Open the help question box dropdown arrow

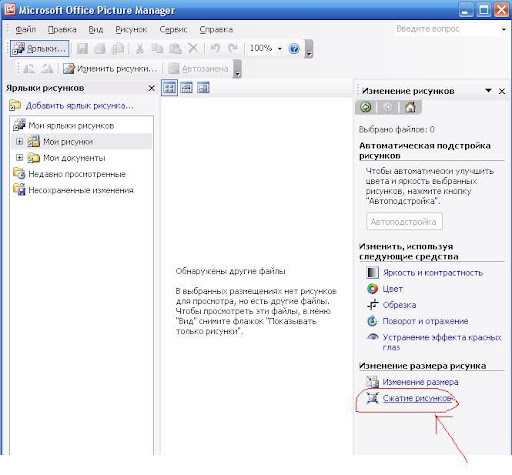tap(504, 29)
